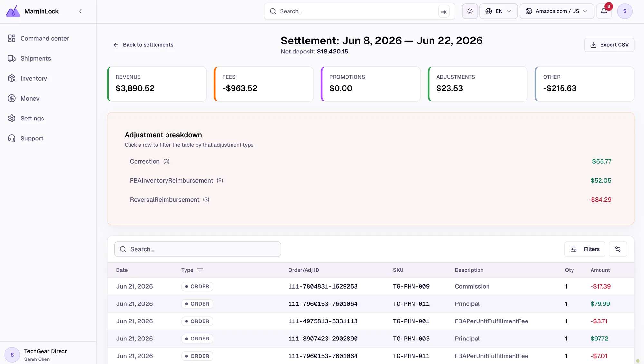Click the back arrow icon

tap(116, 45)
